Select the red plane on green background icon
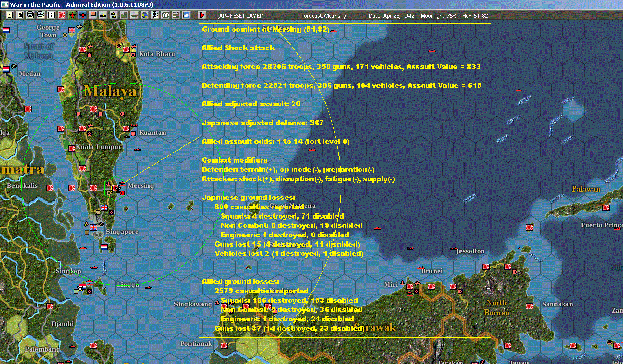 [72, 15]
